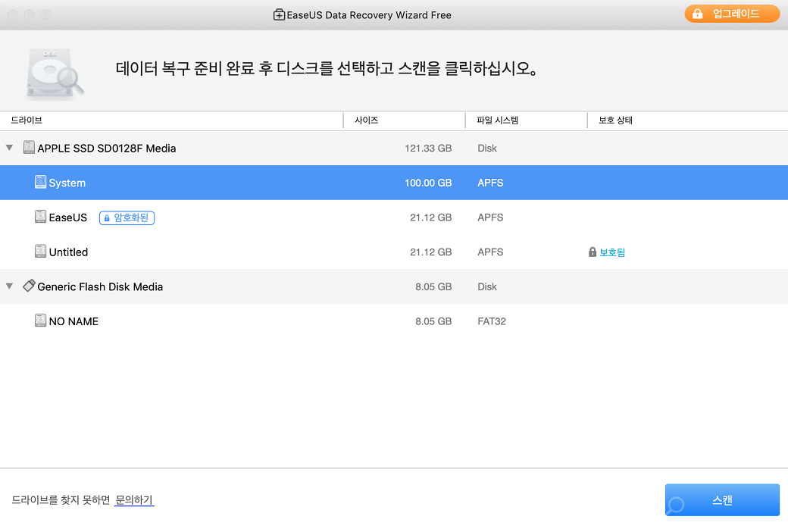The image size is (788, 532).
Task: Click APFS in the Untitled row
Action: pos(490,252)
